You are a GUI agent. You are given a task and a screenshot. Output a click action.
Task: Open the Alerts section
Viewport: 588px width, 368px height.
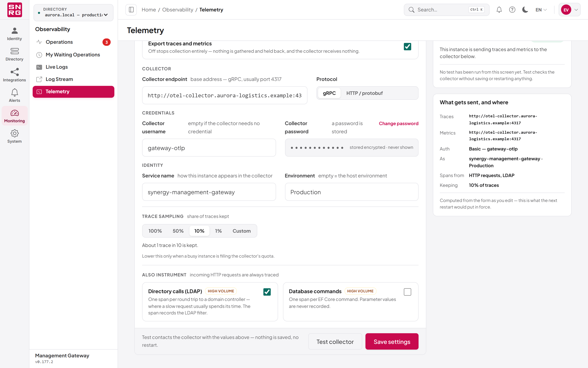click(x=14, y=95)
